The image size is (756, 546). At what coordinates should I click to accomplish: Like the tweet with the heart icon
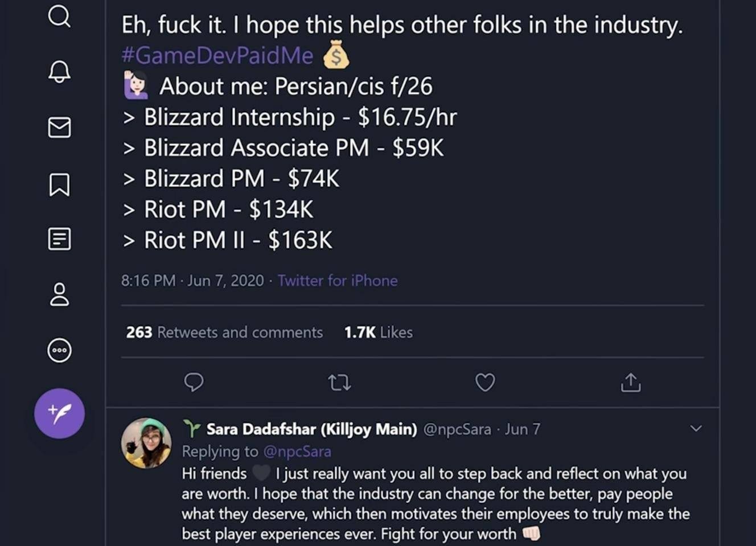coord(485,383)
